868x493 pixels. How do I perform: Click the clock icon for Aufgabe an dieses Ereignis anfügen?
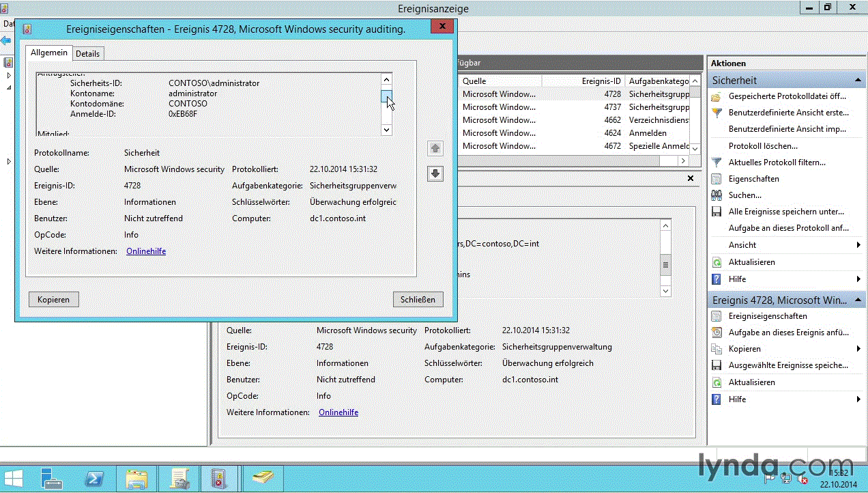[x=716, y=333]
